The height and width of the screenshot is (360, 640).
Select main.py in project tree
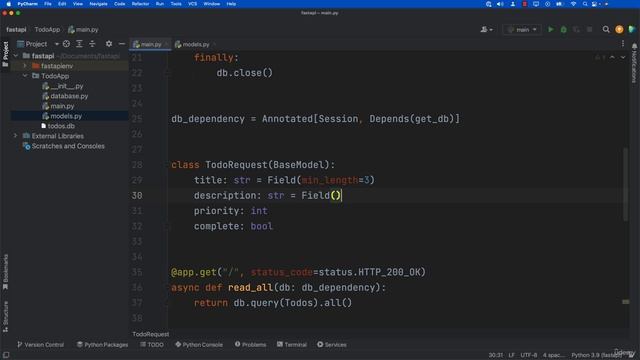tap(62, 106)
